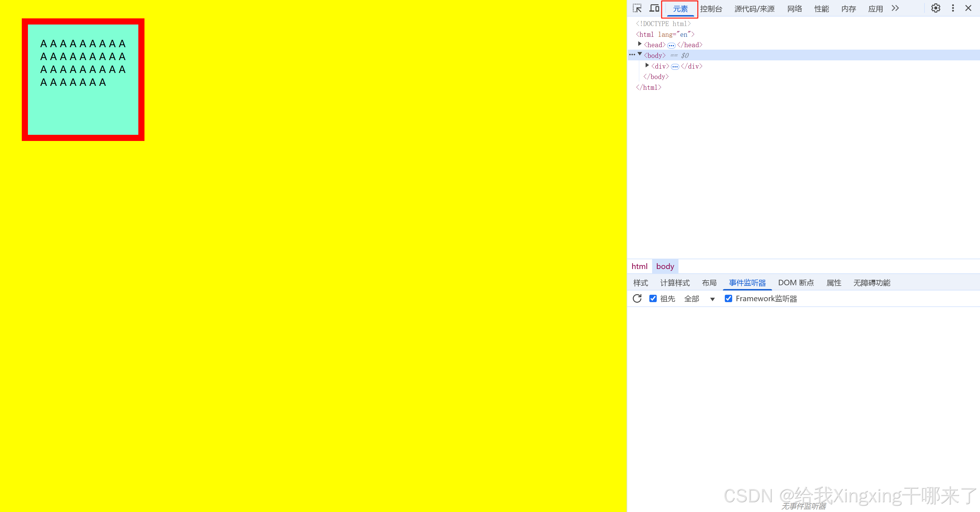Expand the head element node
Viewport: 980px width, 512px height.
pyautogui.click(x=640, y=44)
